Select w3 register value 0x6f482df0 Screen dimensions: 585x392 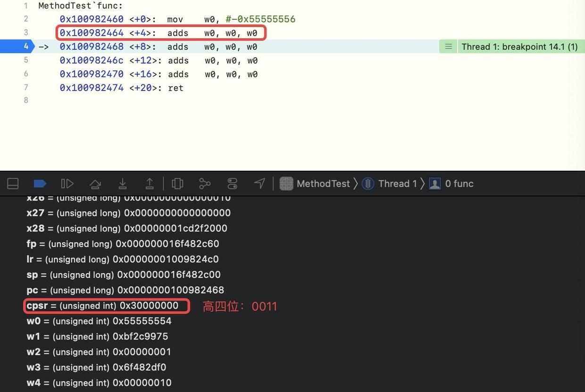coord(139,367)
